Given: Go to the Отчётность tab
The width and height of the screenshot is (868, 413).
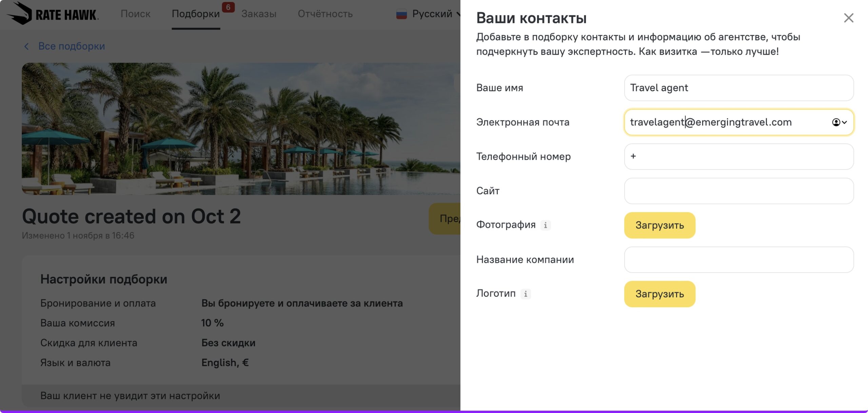Looking at the screenshot, I should point(325,14).
